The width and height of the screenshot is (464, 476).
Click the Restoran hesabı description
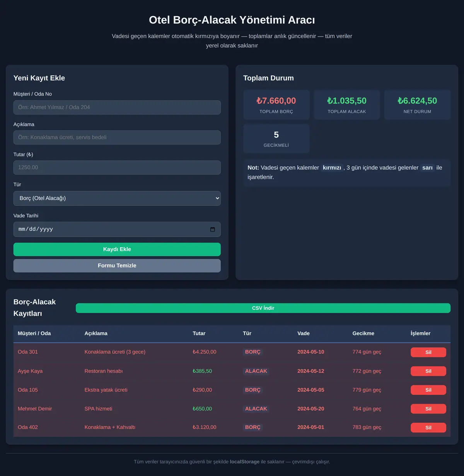point(104,371)
